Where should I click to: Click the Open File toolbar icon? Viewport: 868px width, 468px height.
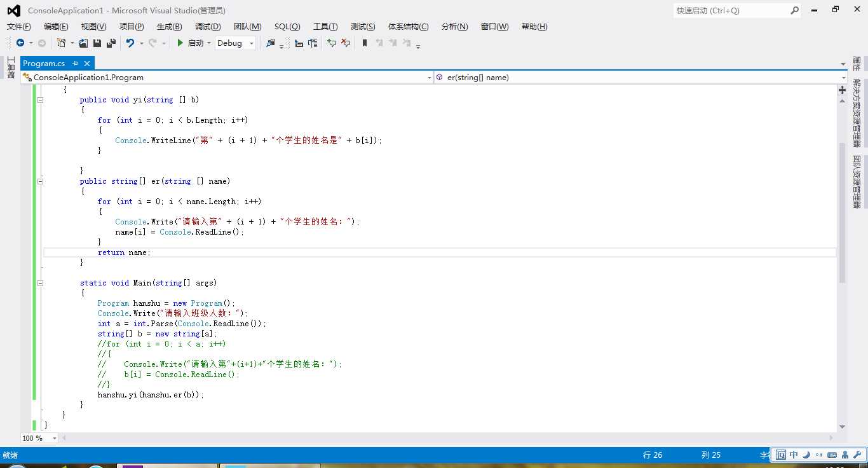coord(83,43)
